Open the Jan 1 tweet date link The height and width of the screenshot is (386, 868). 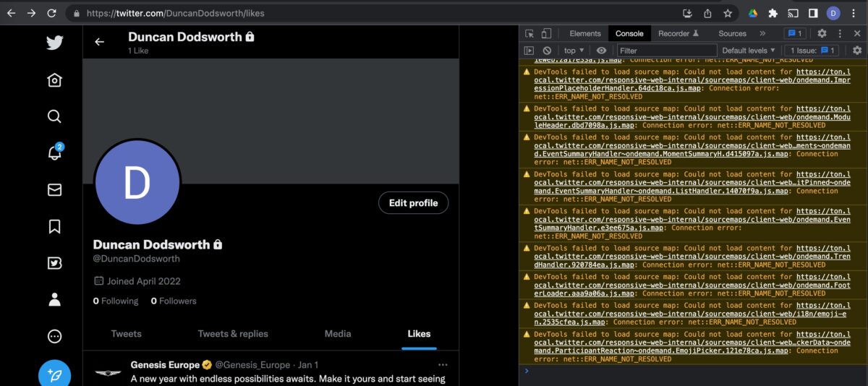[308, 365]
